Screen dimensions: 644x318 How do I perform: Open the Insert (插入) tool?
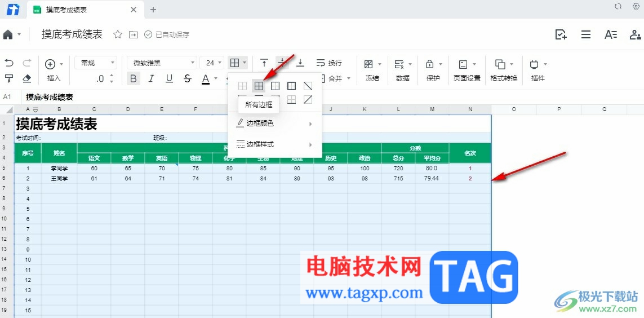click(x=54, y=70)
